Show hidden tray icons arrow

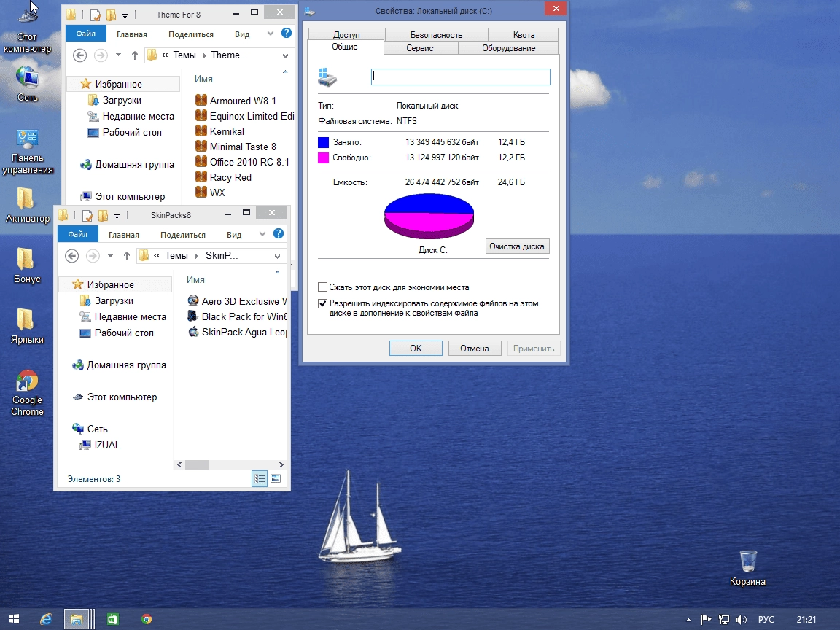688,620
